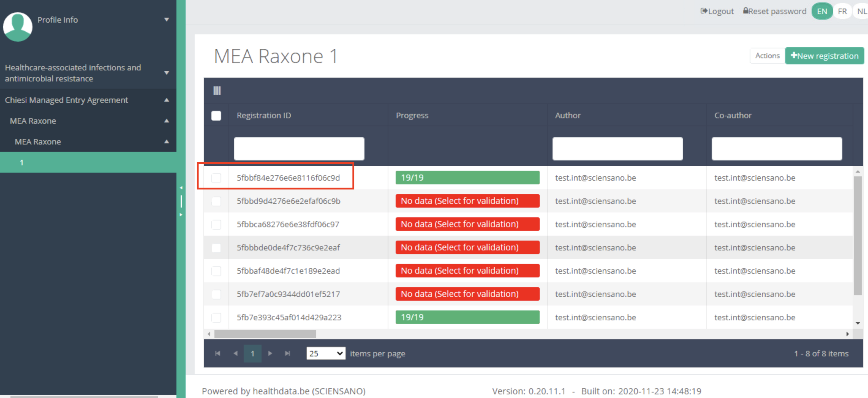Viewport: 868px width, 398px height.
Task: Click No data bar for 5fbbd9d4276e6e2efaf06c9b
Action: [467, 201]
